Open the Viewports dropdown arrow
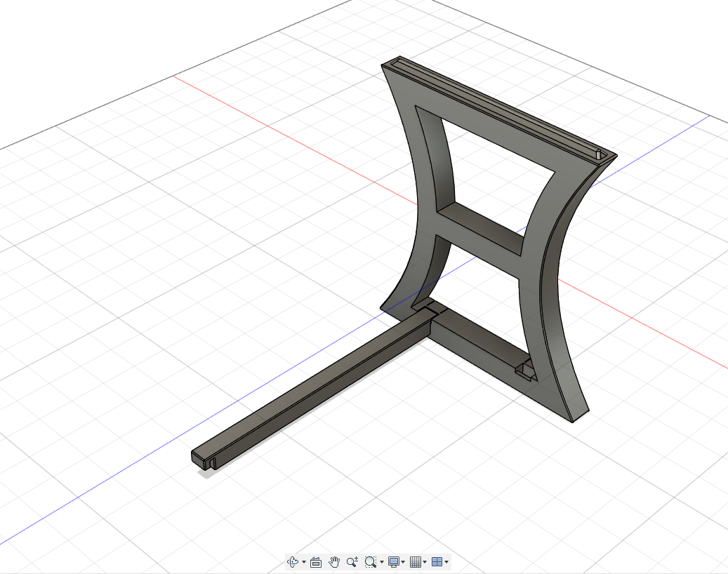 (x=447, y=561)
